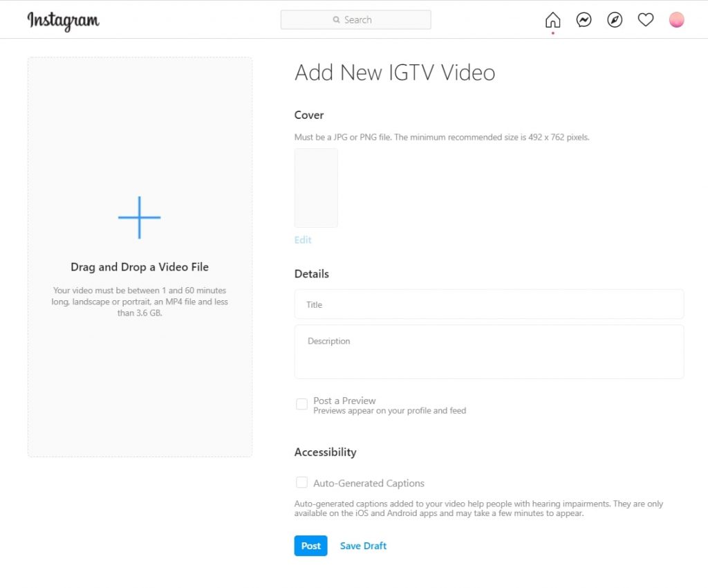Screen dimensions: 708x588
Task: Click the auto-generated captions explanation text
Action: pyautogui.click(x=478, y=508)
